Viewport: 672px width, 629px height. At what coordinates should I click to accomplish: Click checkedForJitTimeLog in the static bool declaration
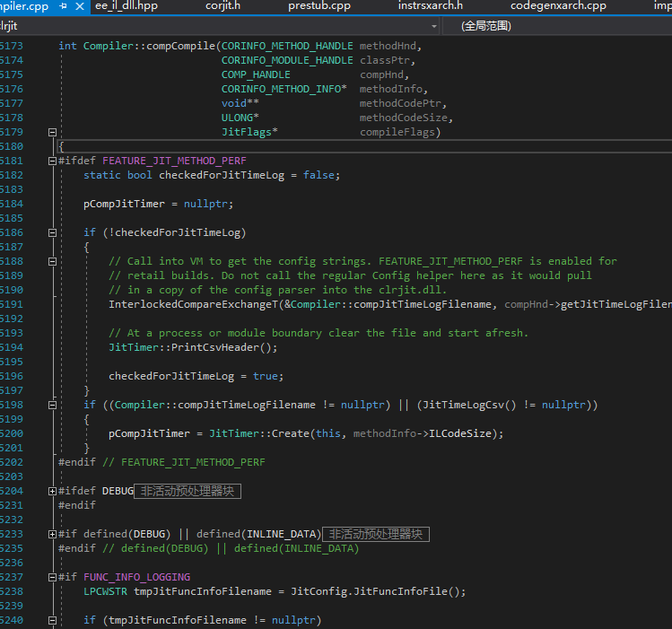point(222,175)
